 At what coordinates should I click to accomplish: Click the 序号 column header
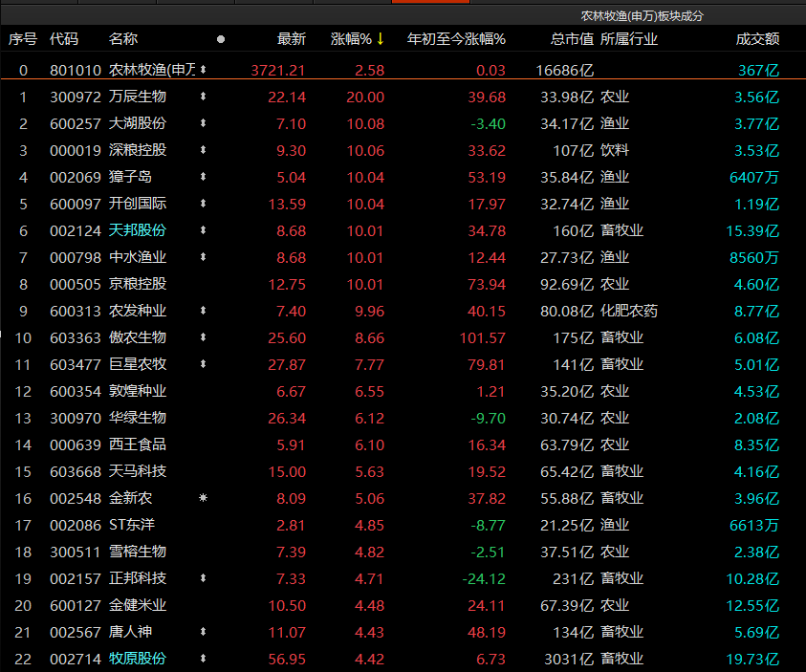[23, 39]
